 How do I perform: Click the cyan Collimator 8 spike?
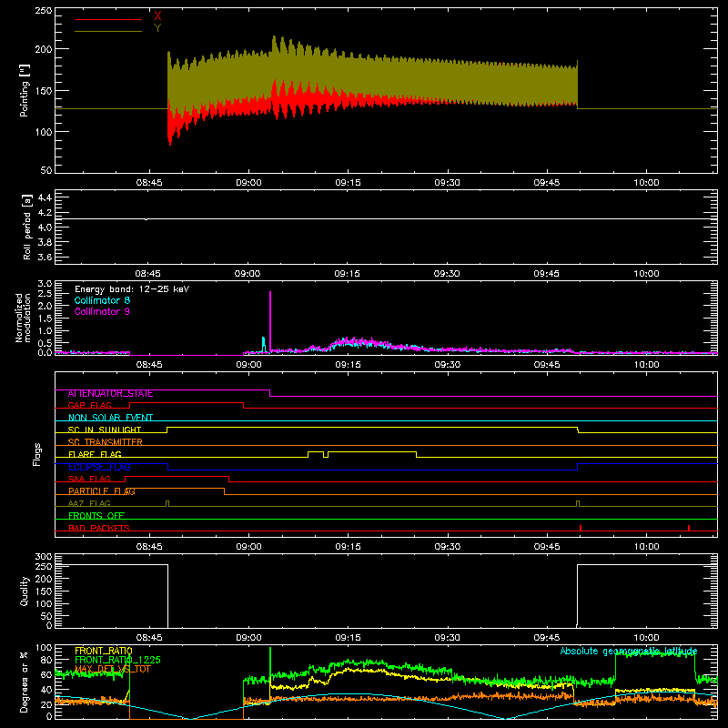(263, 345)
